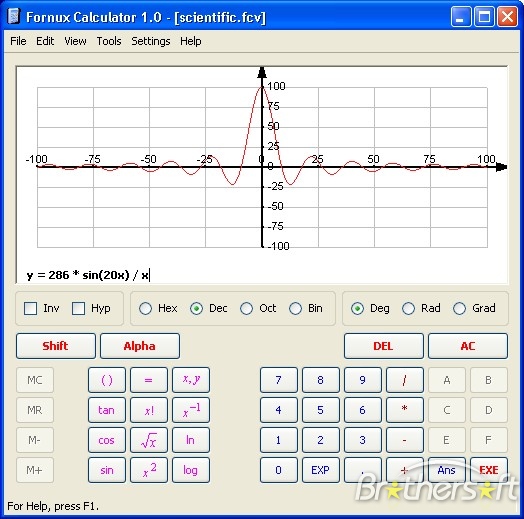Click the digit 9 key
This screenshot has width=524, height=519.
pos(363,380)
